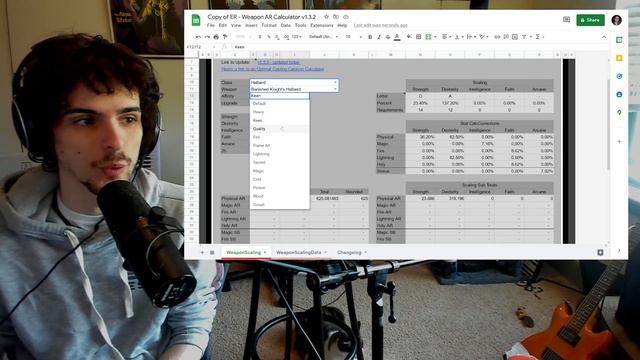
Task: Open the Extensions menu
Action: pyautogui.click(x=322, y=25)
